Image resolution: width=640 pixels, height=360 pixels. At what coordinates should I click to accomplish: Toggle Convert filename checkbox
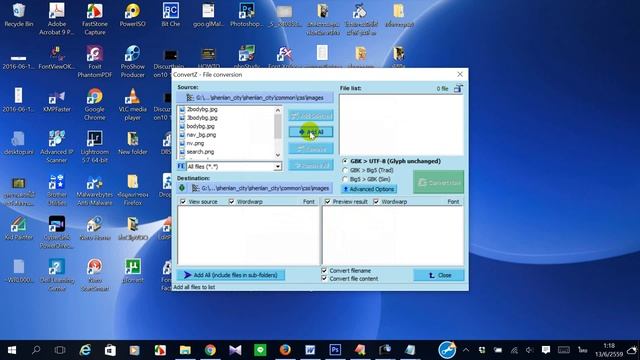[x=324, y=270]
